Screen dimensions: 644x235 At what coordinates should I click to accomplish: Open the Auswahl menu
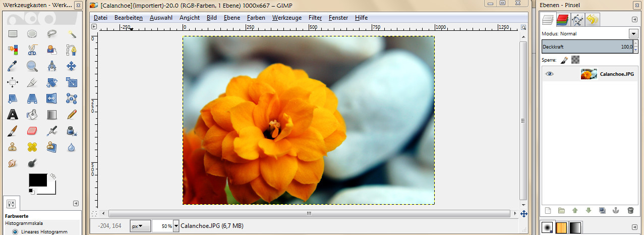coord(161,18)
